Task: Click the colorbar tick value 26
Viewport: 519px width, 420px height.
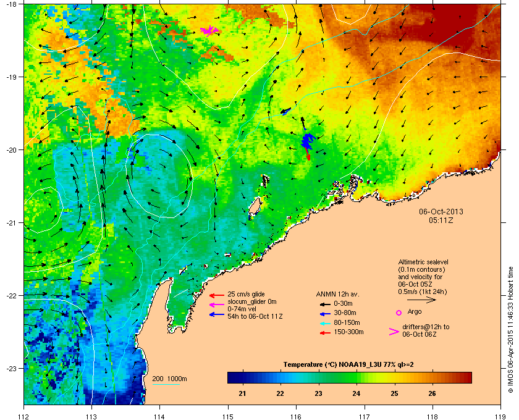Action: [x=432, y=393]
